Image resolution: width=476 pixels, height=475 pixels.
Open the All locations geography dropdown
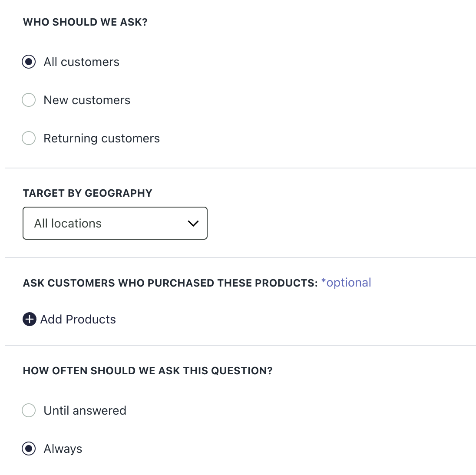(115, 223)
